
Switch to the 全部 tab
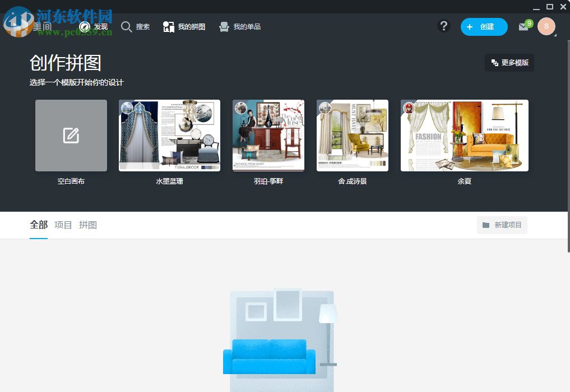(39, 225)
